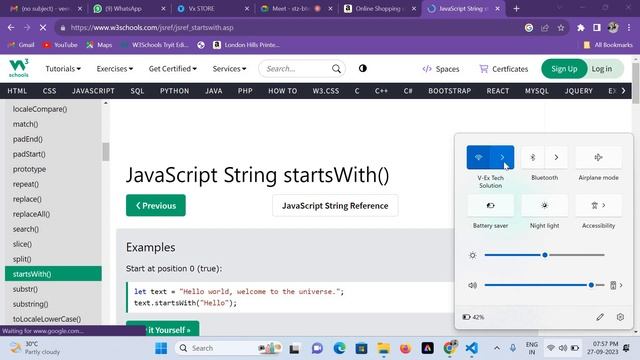Select JAVASCRIPT in topics bar
The image size is (640, 360).
93,91
